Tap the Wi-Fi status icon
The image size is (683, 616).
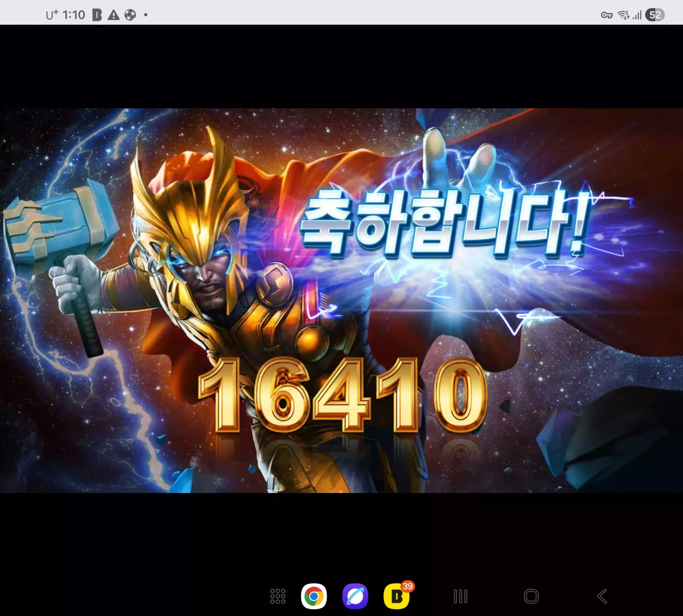624,15
